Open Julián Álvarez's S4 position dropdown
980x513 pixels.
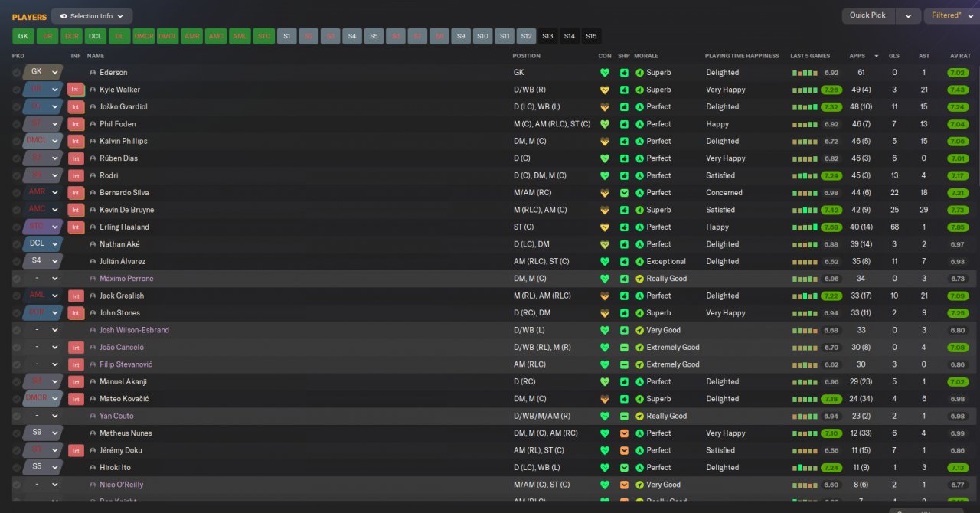(x=42, y=261)
